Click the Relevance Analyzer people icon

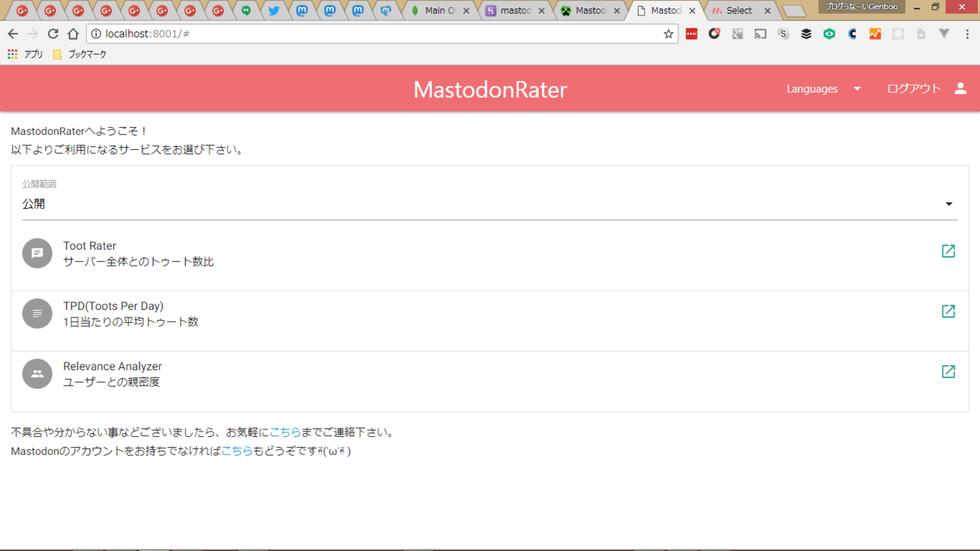(x=38, y=374)
